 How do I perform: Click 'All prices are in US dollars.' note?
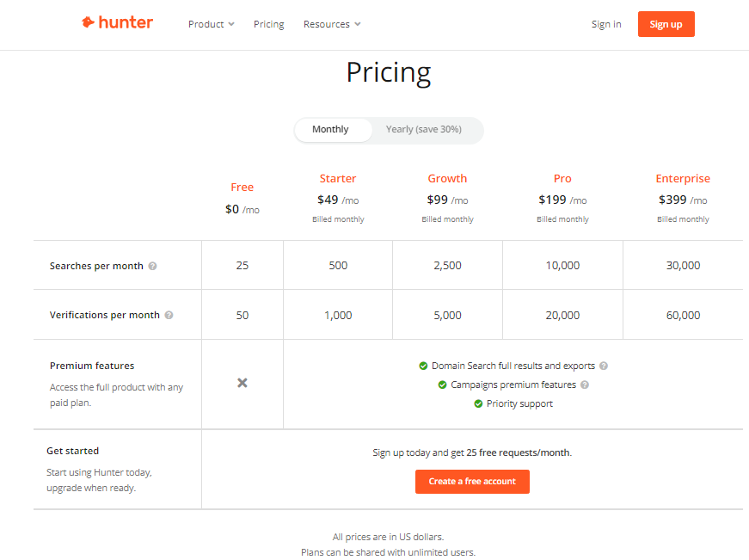pyautogui.click(x=388, y=537)
